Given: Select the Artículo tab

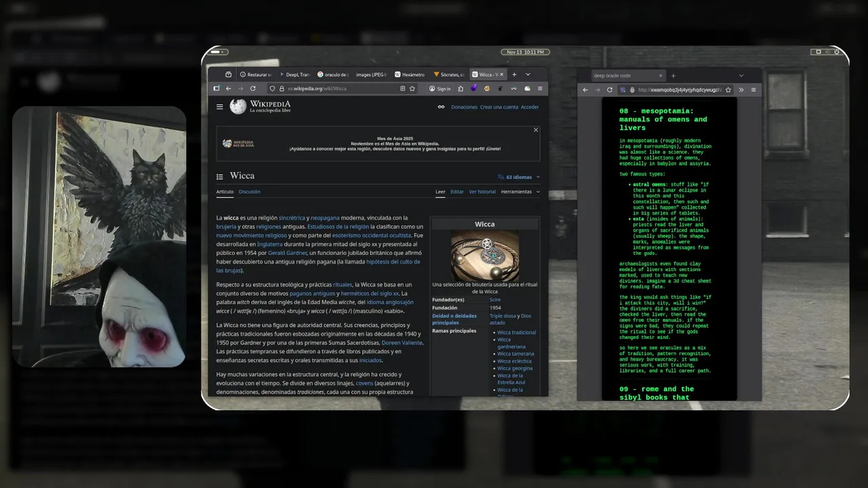Looking at the screenshot, I should pyautogui.click(x=224, y=192).
